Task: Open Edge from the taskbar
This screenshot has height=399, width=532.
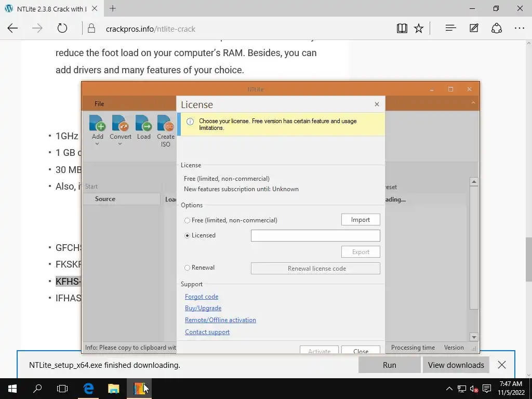Action: tap(88, 389)
